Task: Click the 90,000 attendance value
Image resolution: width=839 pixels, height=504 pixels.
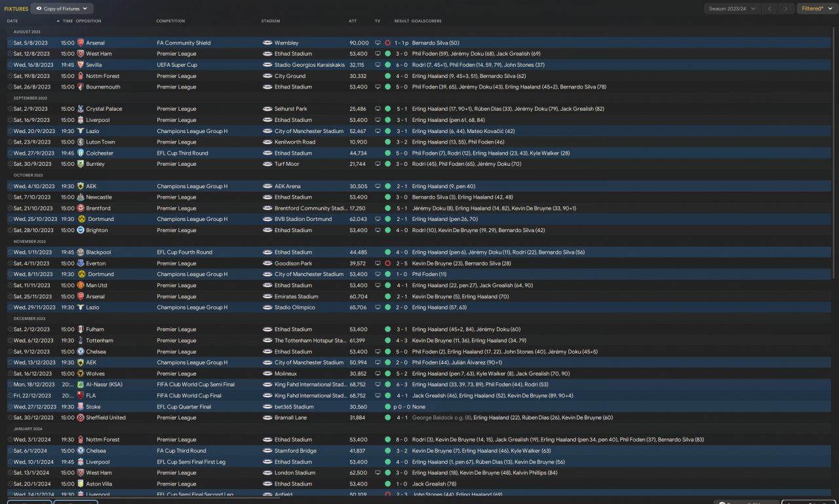Action: [x=359, y=43]
